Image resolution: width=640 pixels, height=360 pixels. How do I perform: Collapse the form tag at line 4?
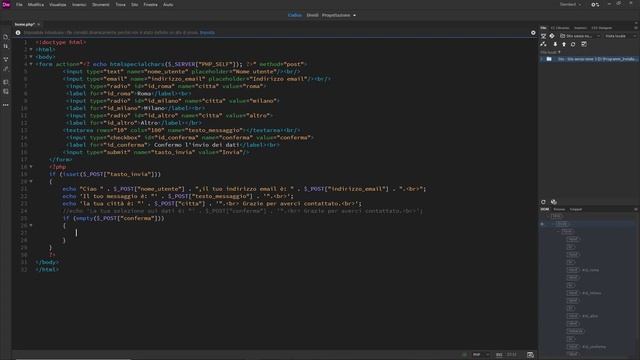click(31, 64)
